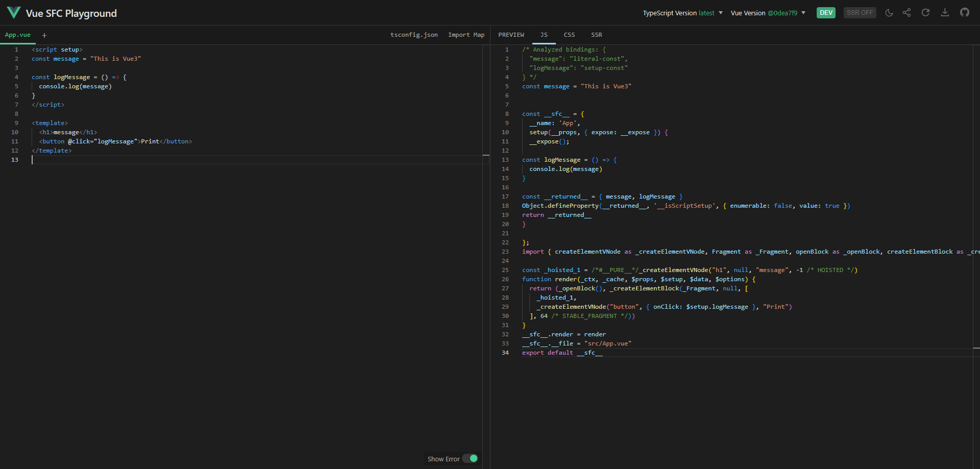
Task: Reload the playground with refresh icon
Action: (x=925, y=13)
